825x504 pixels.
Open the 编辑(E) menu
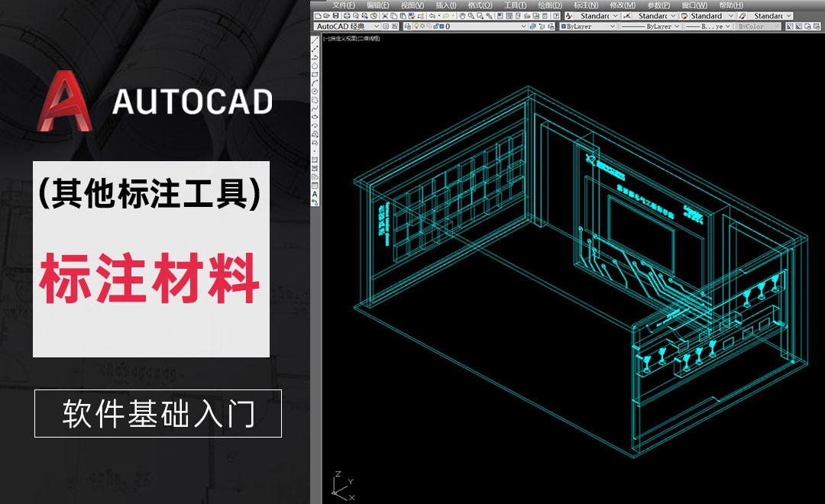[x=378, y=5]
